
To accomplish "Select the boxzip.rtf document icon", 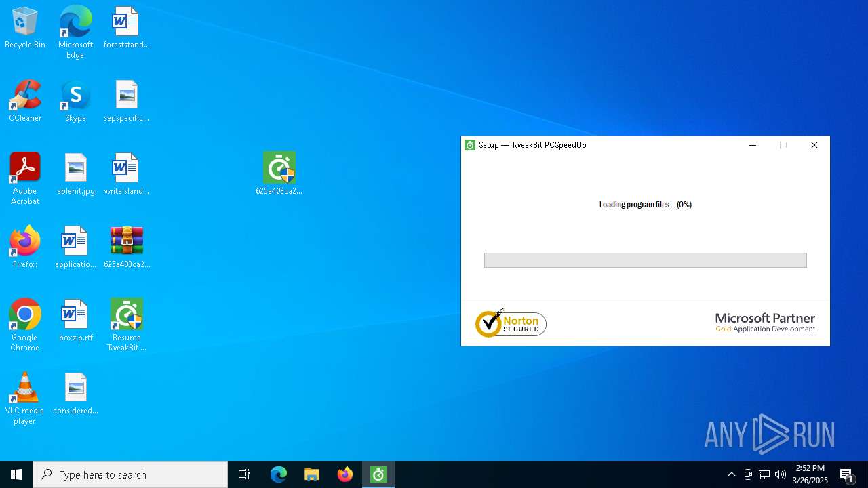I will (75, 321).
